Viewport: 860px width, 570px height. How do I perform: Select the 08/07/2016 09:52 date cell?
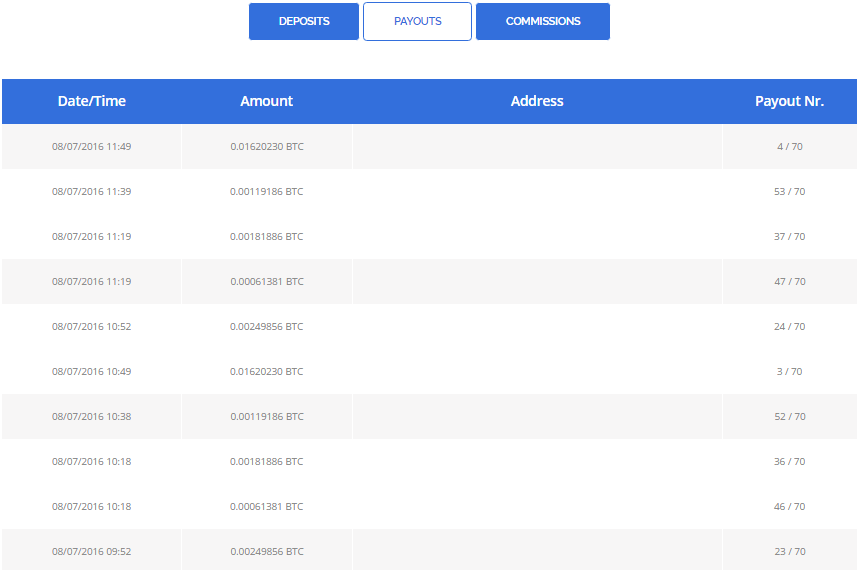coord(92,551)
